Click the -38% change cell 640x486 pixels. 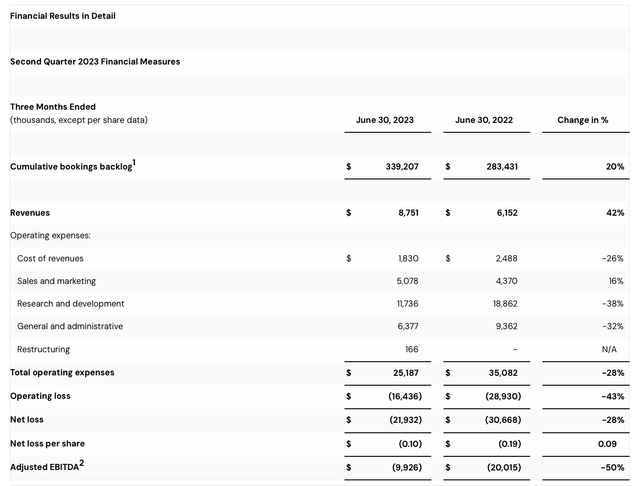click(613, 304)
